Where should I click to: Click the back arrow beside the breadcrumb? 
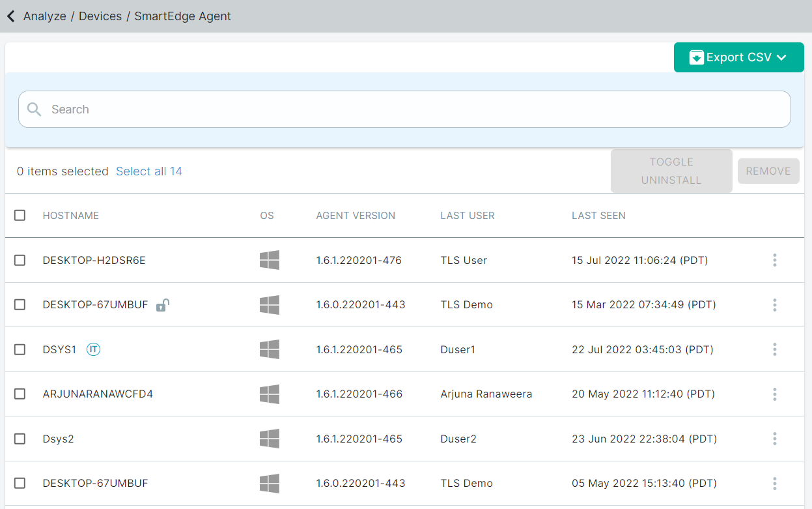point(10,16)
